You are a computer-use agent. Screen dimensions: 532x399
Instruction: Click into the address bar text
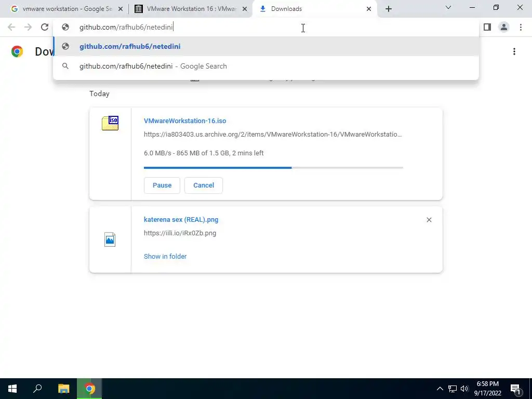pos(126,27)
